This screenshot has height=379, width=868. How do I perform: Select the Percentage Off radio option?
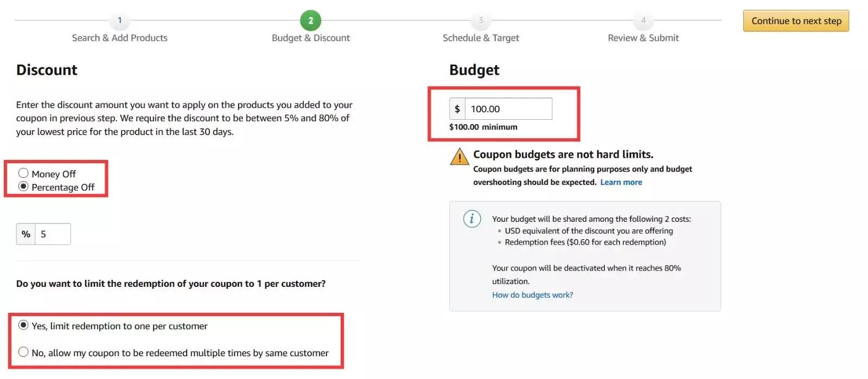coord(23,187)
